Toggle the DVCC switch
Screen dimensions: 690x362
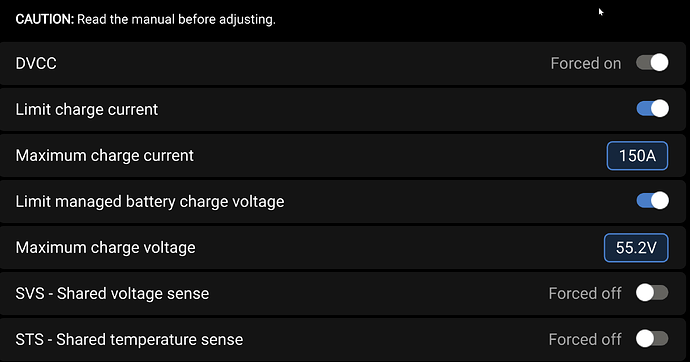pyautogui.click(x=652, y=63)
